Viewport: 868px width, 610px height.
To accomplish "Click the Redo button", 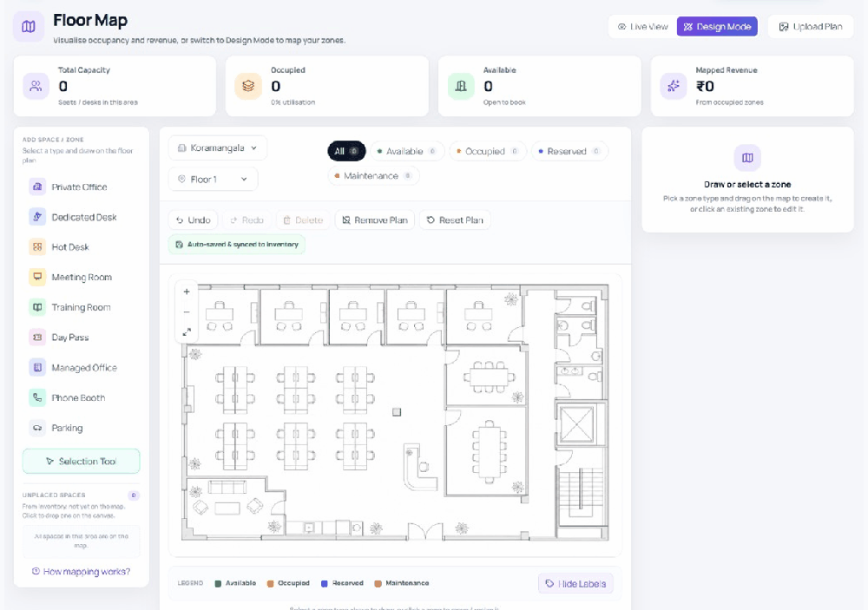I will tap(247, 220).
